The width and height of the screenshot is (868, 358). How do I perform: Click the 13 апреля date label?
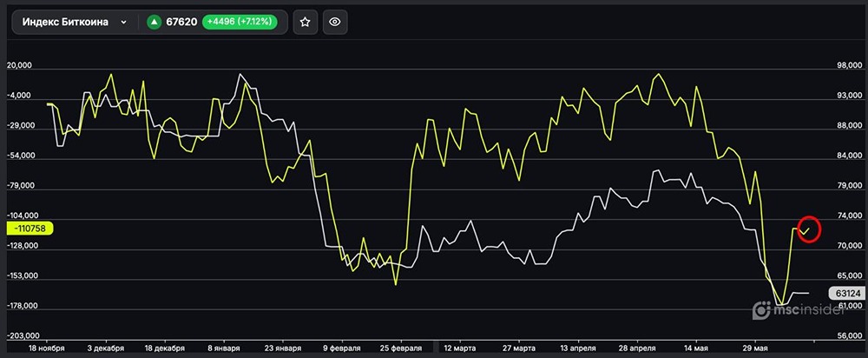[578, 348]
